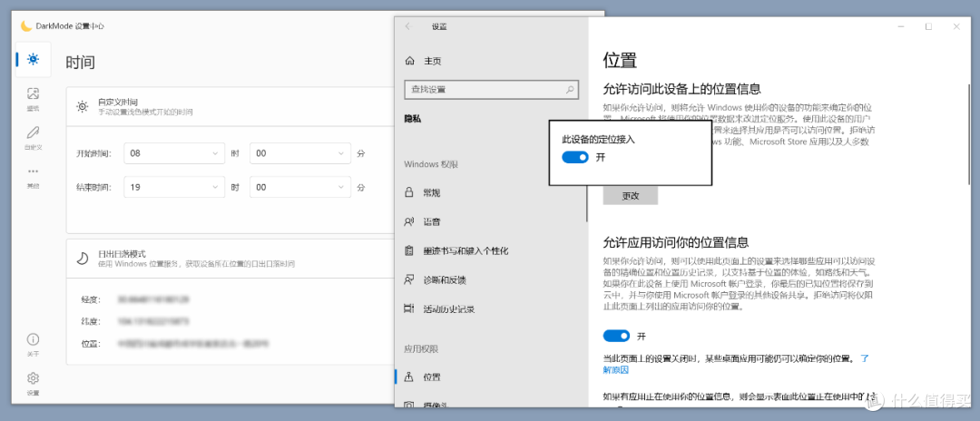Toggle the 允许应用访问你的位置信息 switch
This screenshot has width=980, height=421.
pos(616,336)
